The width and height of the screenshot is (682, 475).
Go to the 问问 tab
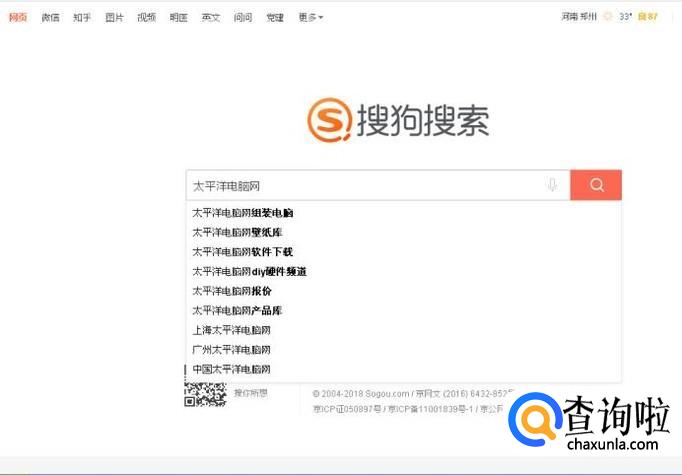point(243,17)
